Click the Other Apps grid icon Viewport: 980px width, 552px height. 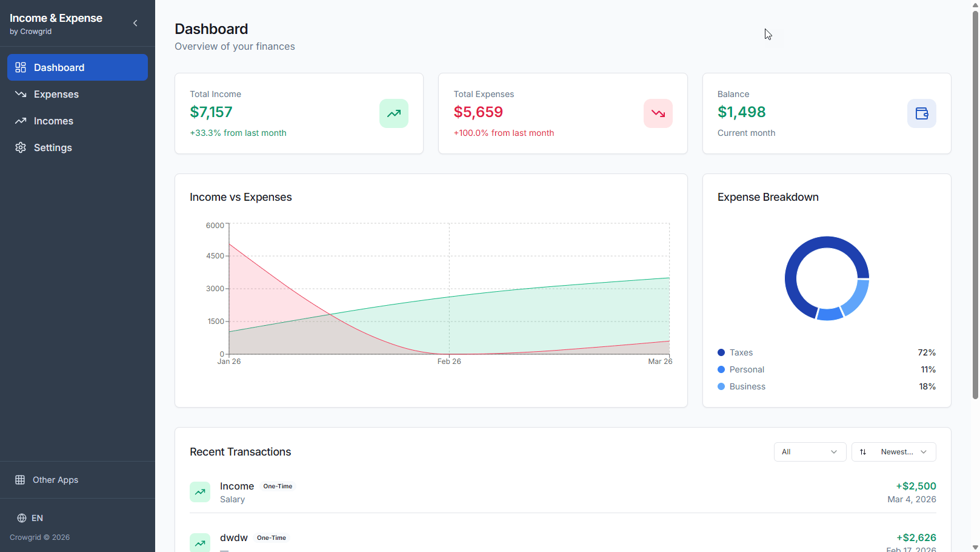coord(20,479)
